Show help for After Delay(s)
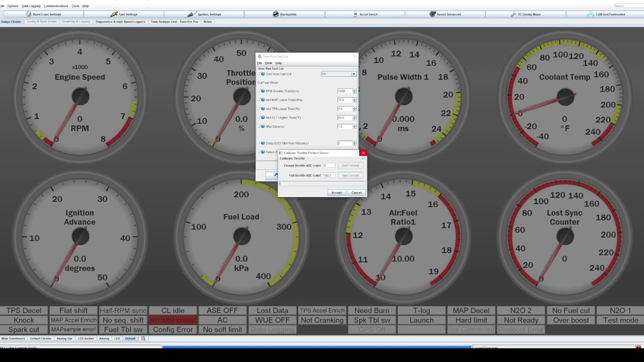The height and width of the screenshot is (362, 644). (263, 126)
